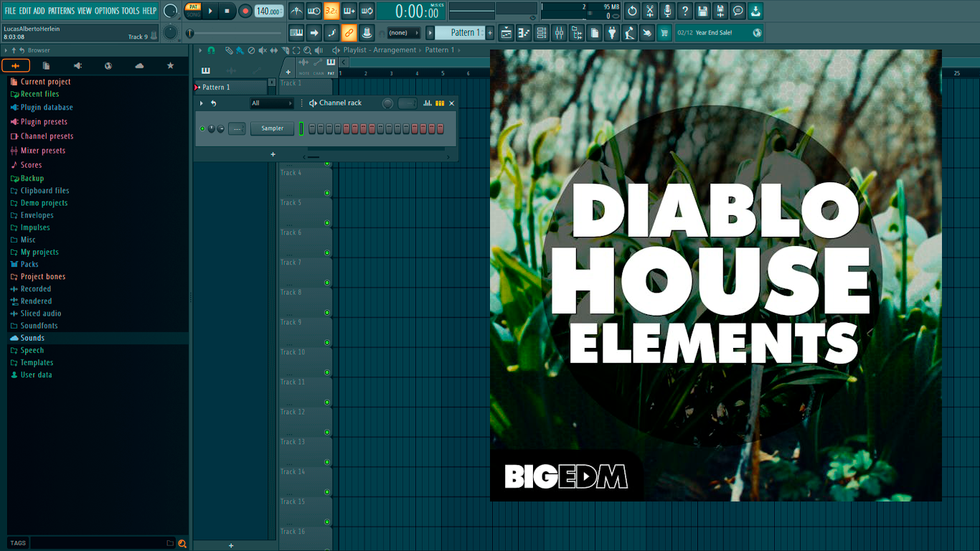Toggle the step editing icon
Viewport: 980px width, 551px height.
[x=331, y=32]
